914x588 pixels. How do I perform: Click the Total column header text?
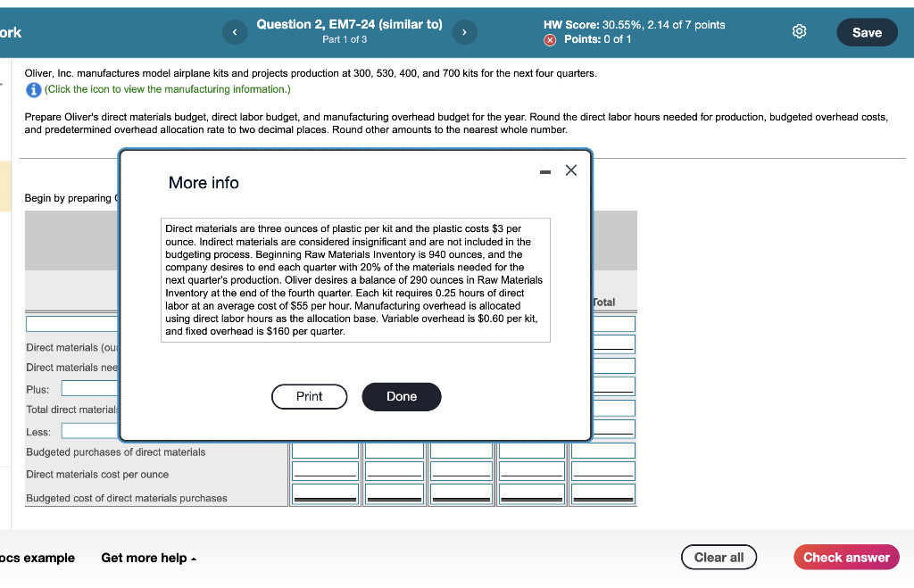click(x=604, y=302)
